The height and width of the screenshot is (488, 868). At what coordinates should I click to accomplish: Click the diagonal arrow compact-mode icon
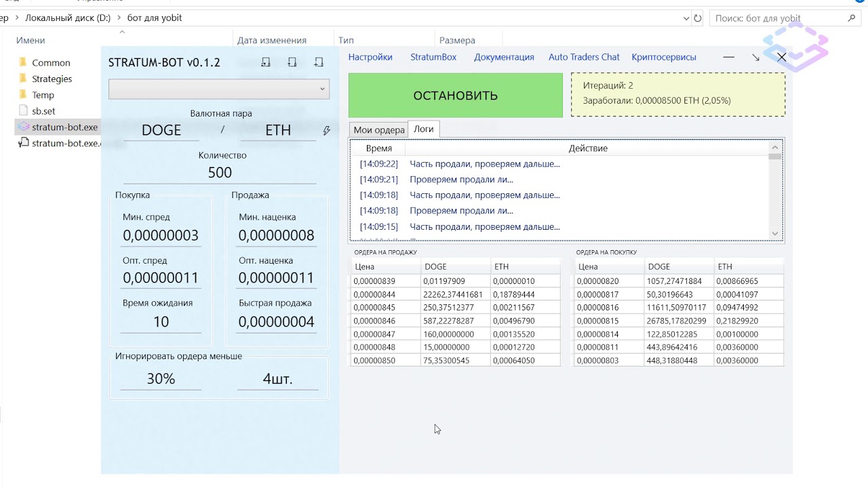[755, 58]
